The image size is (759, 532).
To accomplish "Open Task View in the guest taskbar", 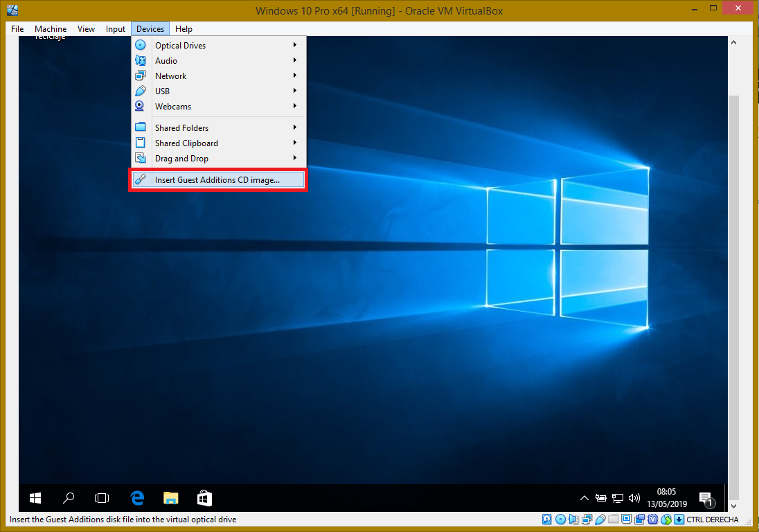I will pos(102,497).
